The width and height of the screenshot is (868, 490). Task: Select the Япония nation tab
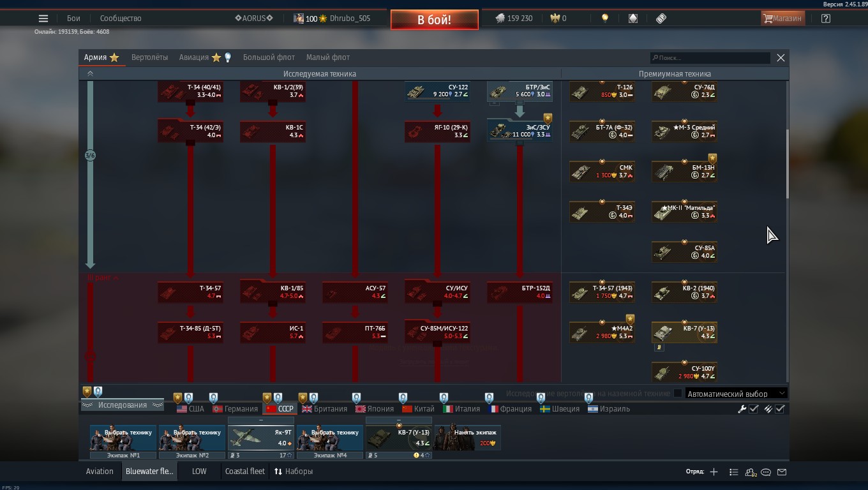(375, 409)
